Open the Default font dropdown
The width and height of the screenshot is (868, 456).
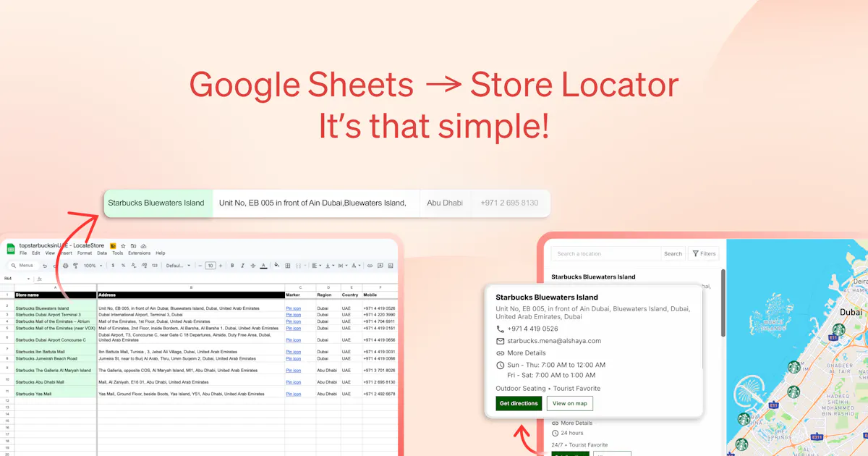click(x=178, y=266)
